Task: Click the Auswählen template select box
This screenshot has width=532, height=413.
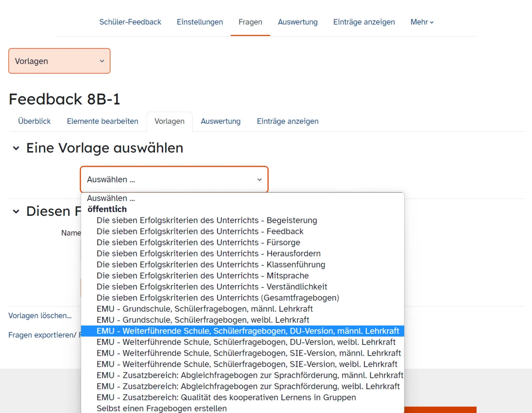Action: click(x=174, y=179)
